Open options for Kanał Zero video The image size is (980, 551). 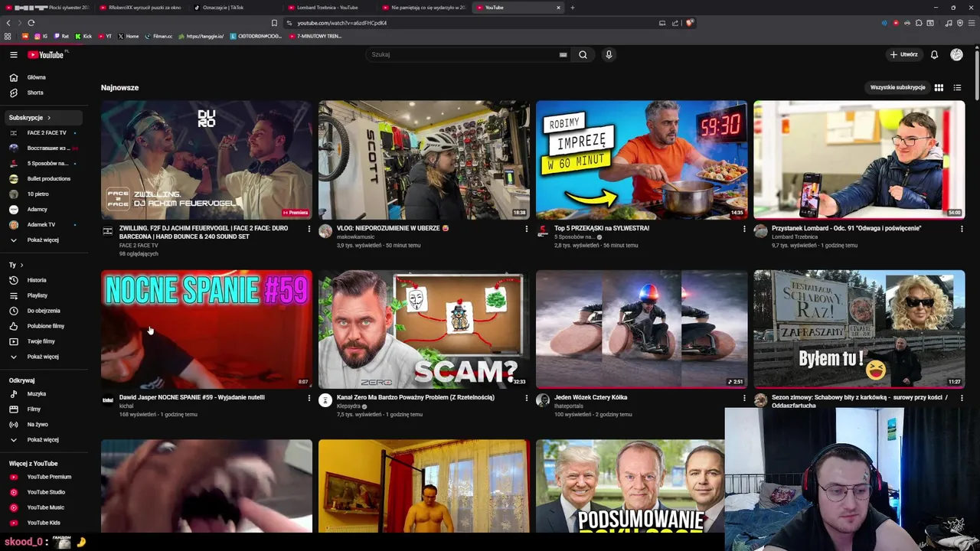(x=527, y=398)
